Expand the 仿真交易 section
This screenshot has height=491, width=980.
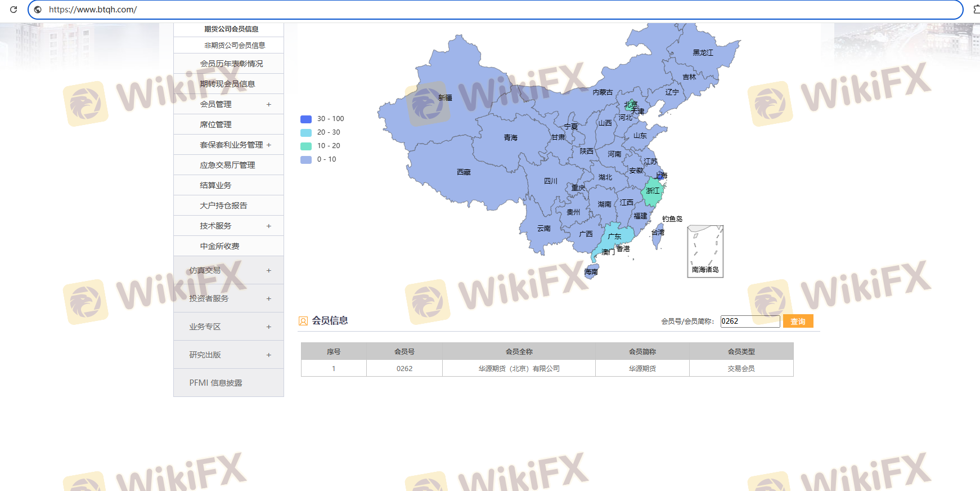[x=269, y=270]
